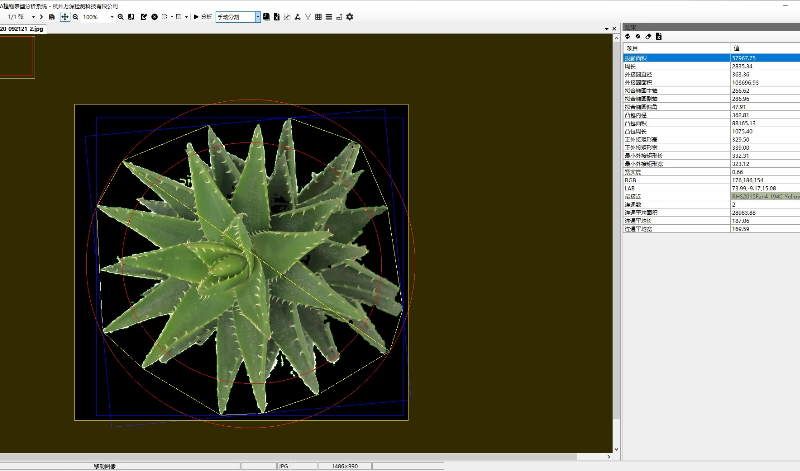
Task: Click the grid table icon in toolbar
Action: (318, 17)
